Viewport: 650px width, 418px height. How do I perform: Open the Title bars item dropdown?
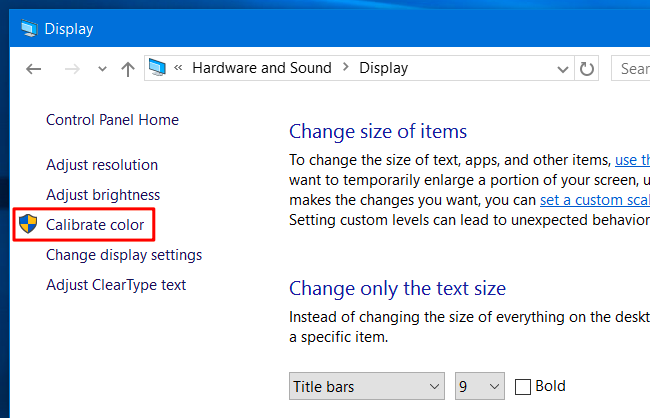(367, 386)
